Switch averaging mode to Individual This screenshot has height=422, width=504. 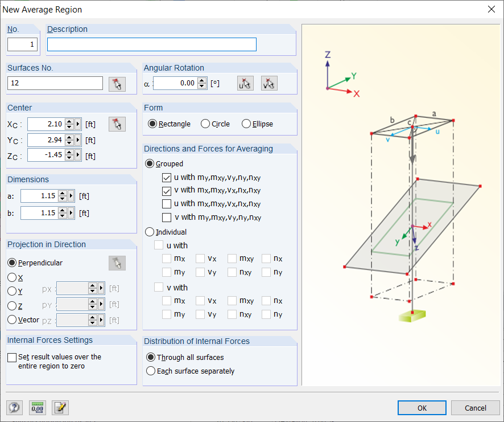pos(151,232)
